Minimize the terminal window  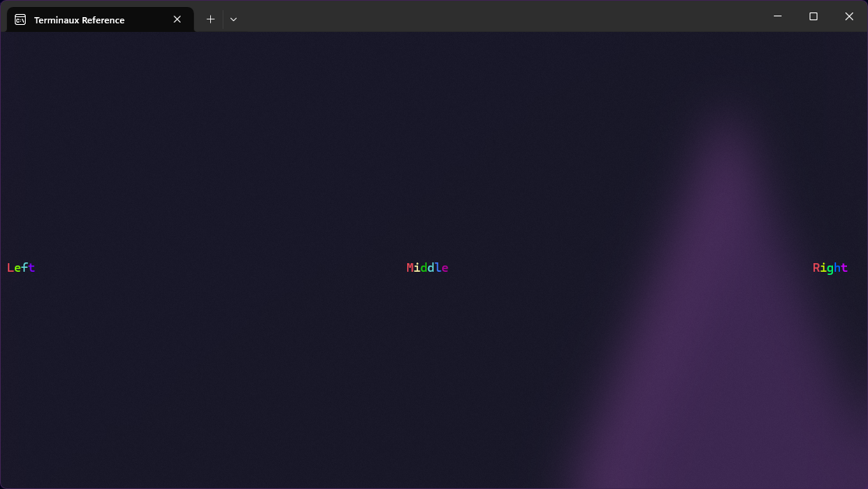click(777, 16)
